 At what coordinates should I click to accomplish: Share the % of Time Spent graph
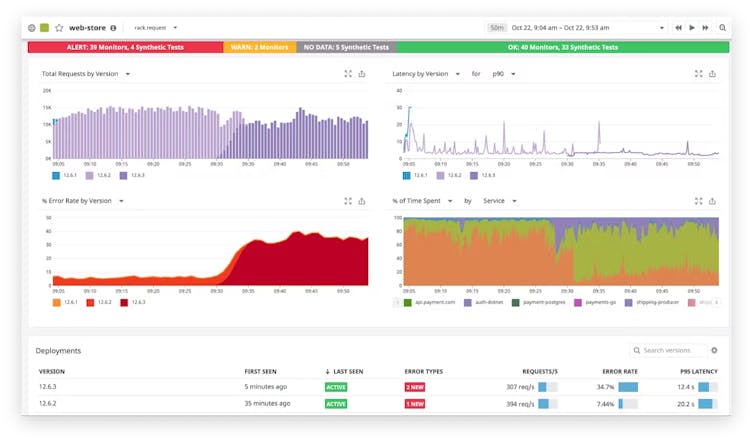[x=712, y=200]
